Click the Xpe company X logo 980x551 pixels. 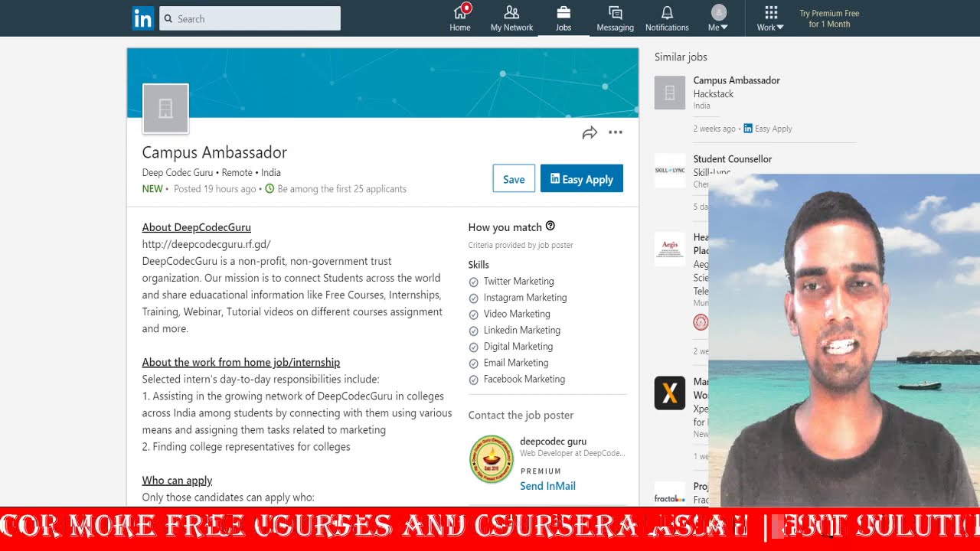point(670,393)
